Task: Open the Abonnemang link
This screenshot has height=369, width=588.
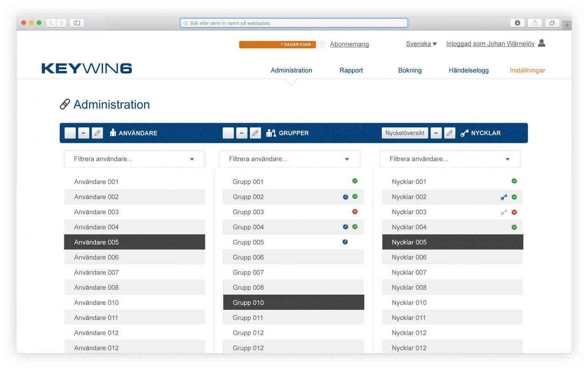Action: 350,44
